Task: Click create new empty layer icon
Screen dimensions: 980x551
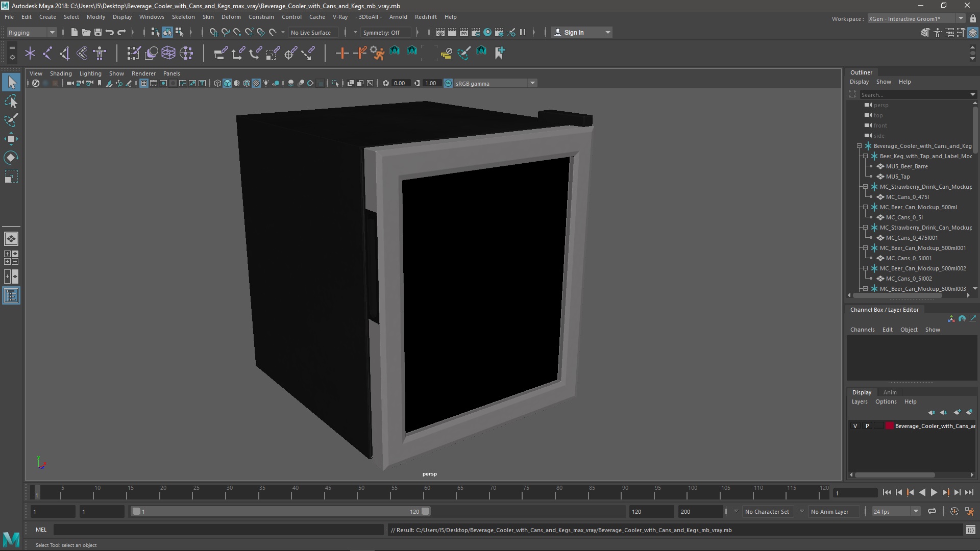Action: pos(957,412)
